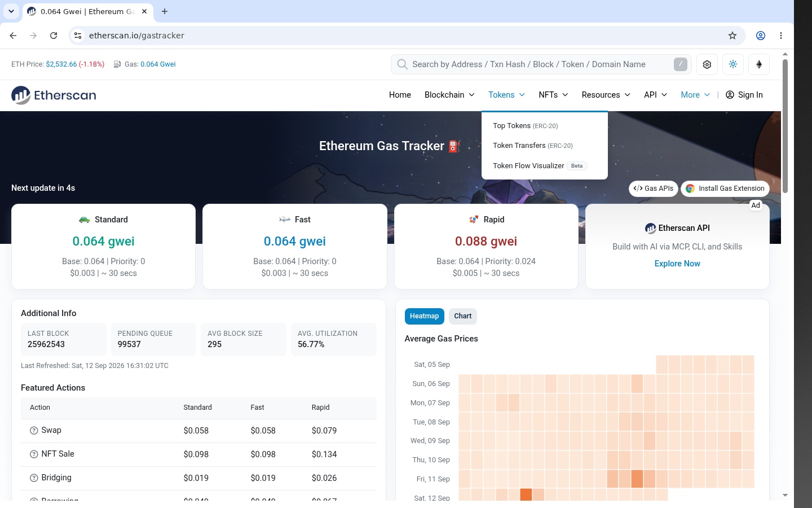Click the browser back arrow

point(13,36)
